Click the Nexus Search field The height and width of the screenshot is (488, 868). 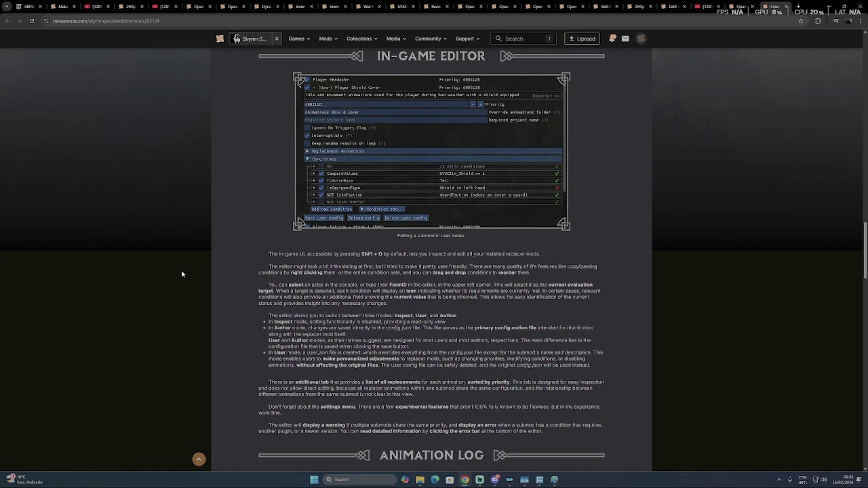[x=524, y=39]
